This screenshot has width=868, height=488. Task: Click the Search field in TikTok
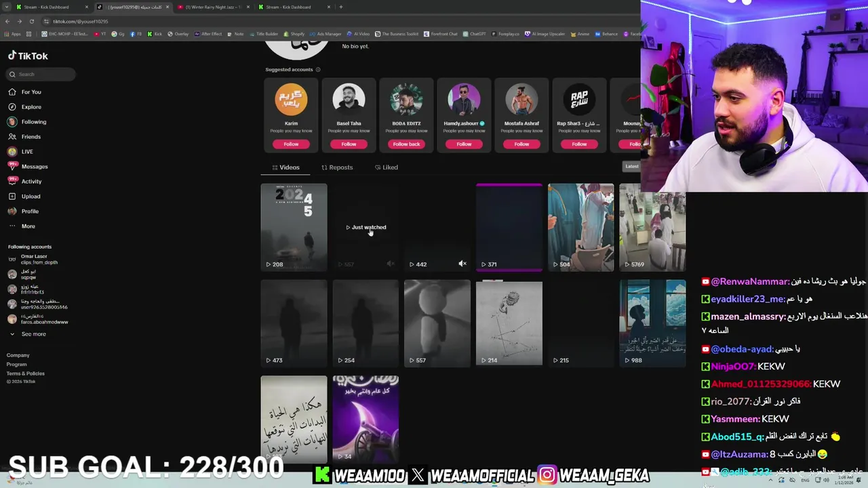(42, 74)
